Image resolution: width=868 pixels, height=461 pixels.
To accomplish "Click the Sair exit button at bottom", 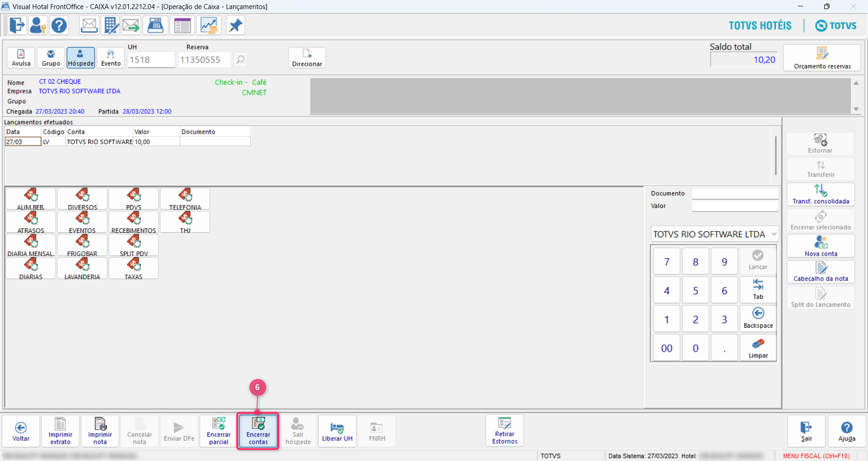I will coord(807,431).
